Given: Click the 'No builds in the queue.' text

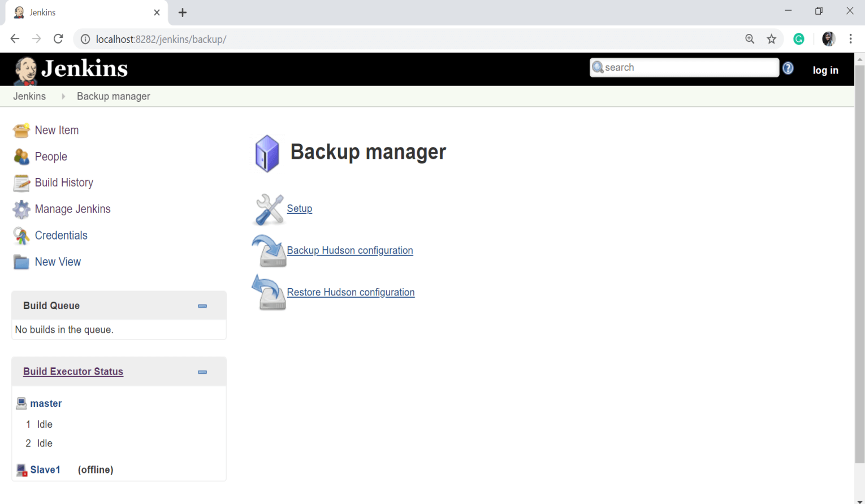Looking at the screenshot, I should coord(64,330).
